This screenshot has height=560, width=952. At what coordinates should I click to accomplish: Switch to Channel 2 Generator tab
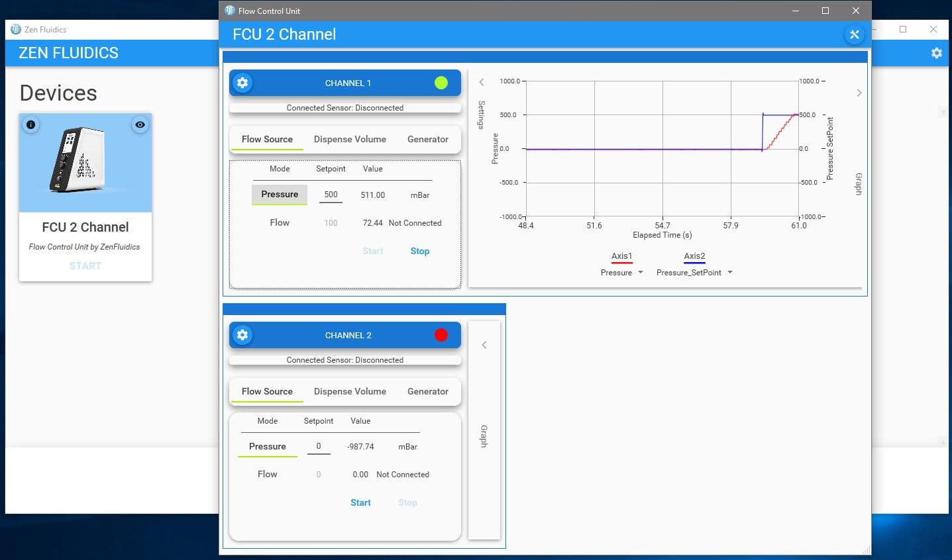click(x=428, y=391)
